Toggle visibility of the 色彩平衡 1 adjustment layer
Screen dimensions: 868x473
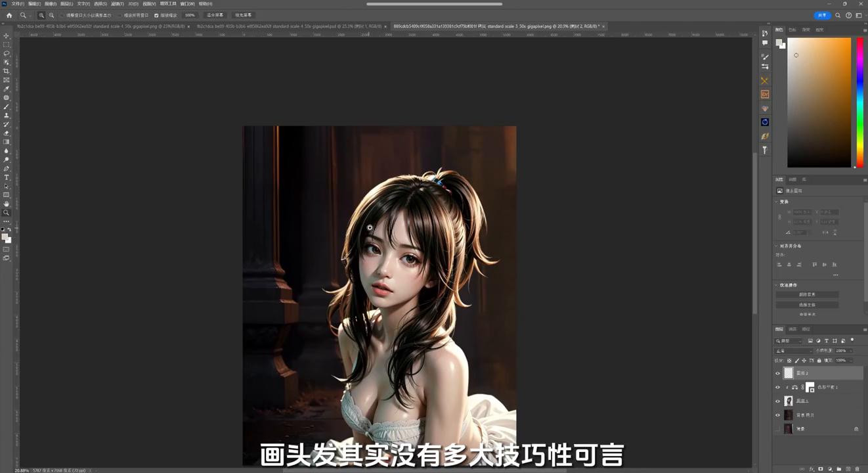tap(778, 387)
